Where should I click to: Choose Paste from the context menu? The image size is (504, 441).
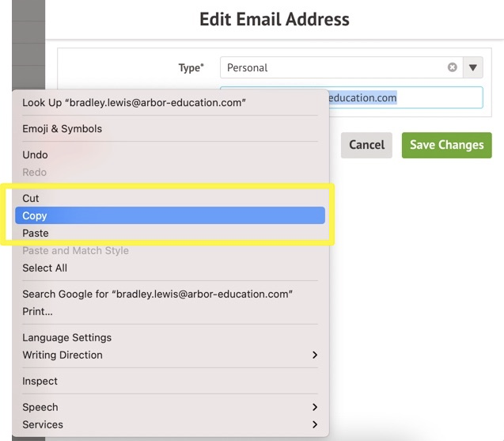coord(36,233)
